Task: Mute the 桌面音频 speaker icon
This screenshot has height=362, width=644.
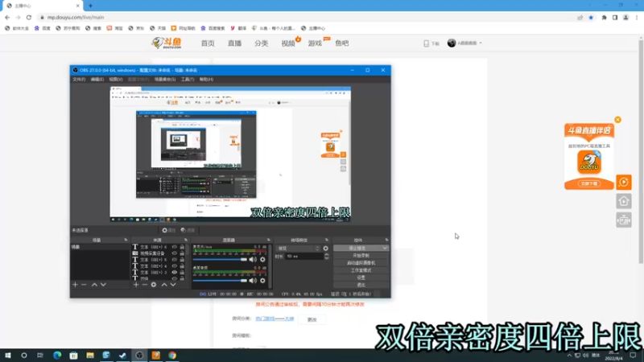Action: click(253, 281)
